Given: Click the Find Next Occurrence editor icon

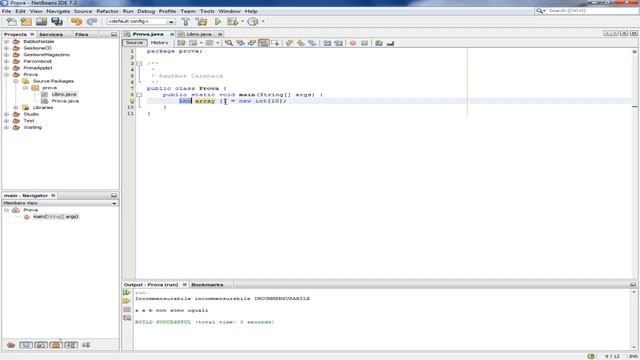Looking at the screenshot, I should [x=252, y=43].
